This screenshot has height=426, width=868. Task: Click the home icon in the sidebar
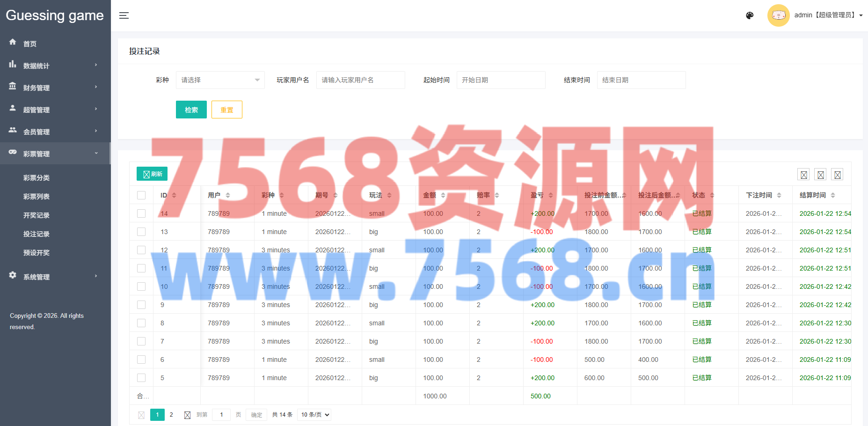pyautogui.click(x=13, y=42)
